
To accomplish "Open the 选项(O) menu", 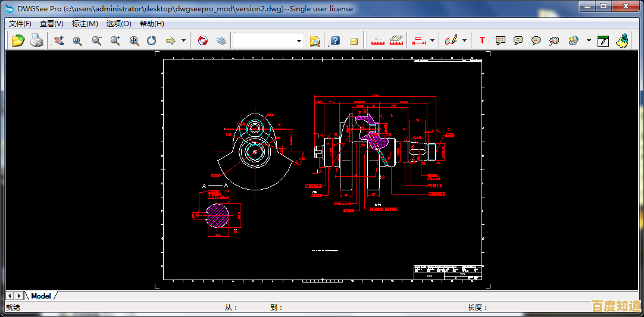I will click(118, 24).
